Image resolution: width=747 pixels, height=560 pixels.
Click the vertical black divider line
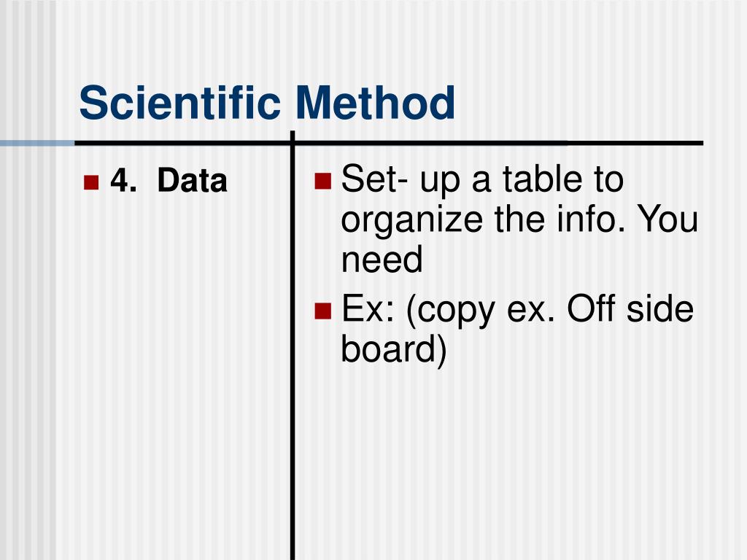pyautogui.click(x=293, y=345)
